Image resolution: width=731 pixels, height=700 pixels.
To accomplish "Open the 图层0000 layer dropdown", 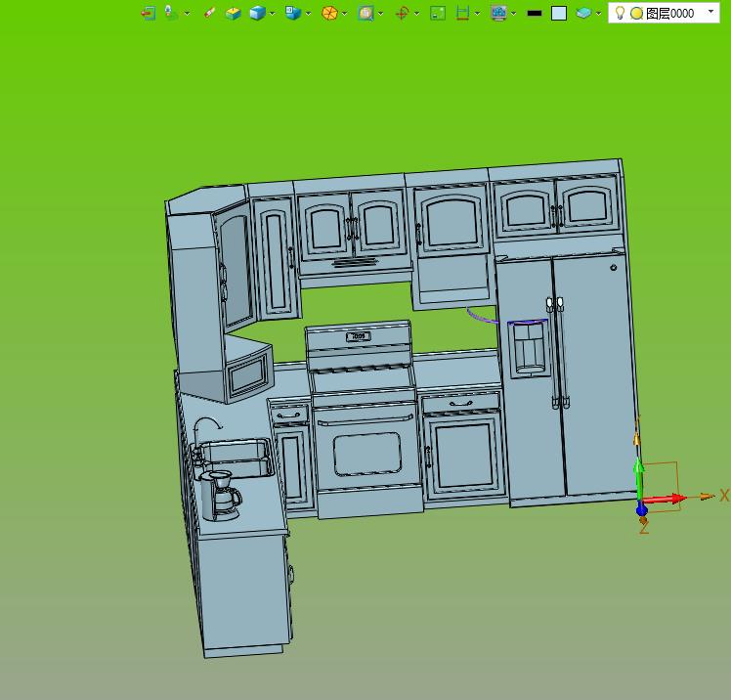I will point(710,12).
